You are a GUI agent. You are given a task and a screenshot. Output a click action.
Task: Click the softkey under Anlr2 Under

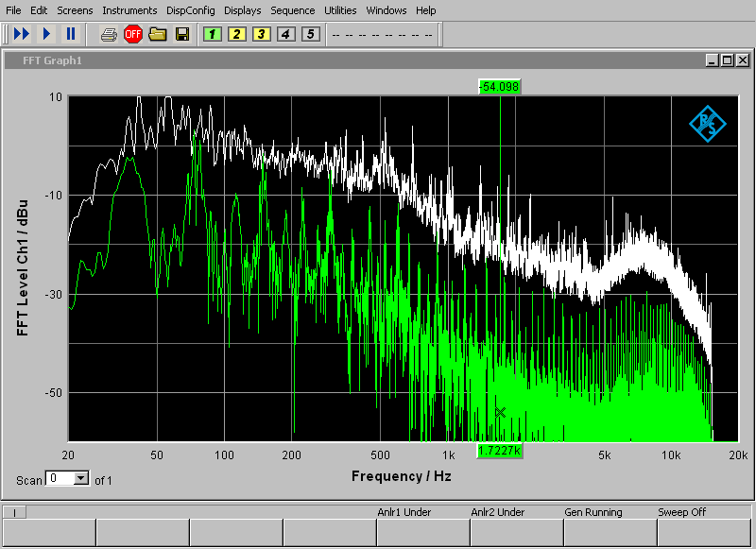pos(517,532)
